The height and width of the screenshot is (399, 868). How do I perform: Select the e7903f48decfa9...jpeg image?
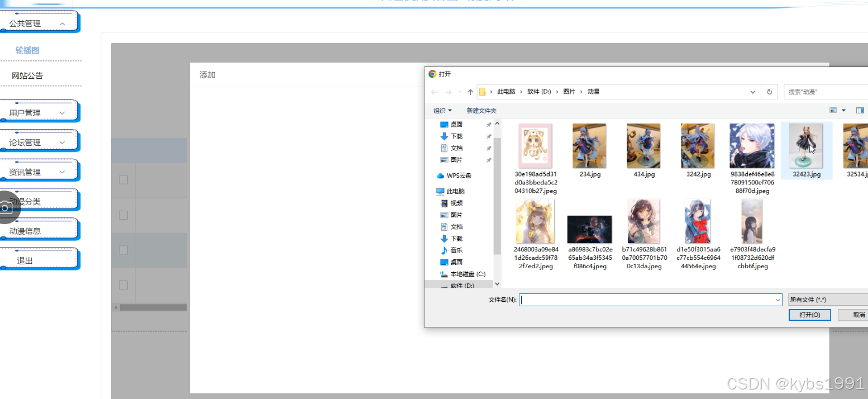pos(752,221)
